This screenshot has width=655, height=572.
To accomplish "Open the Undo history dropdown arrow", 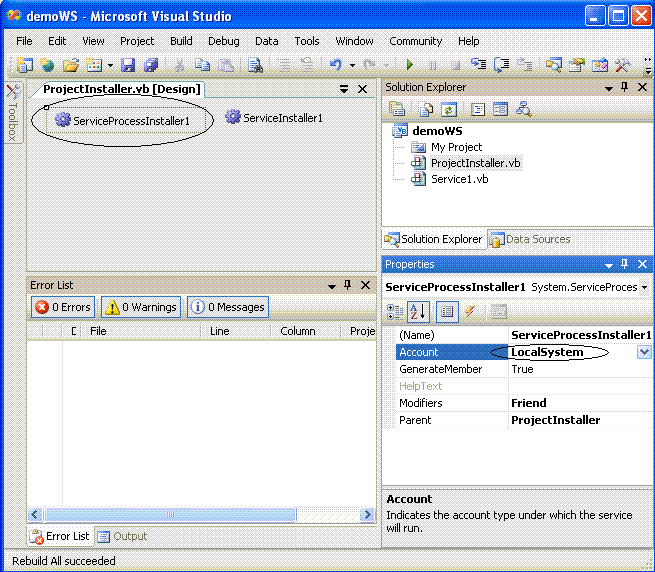I will [x=352, y=65].
